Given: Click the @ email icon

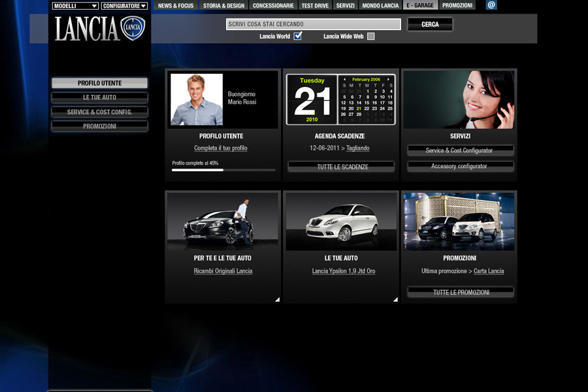Looking at the screenshot, I should point(491,5).
